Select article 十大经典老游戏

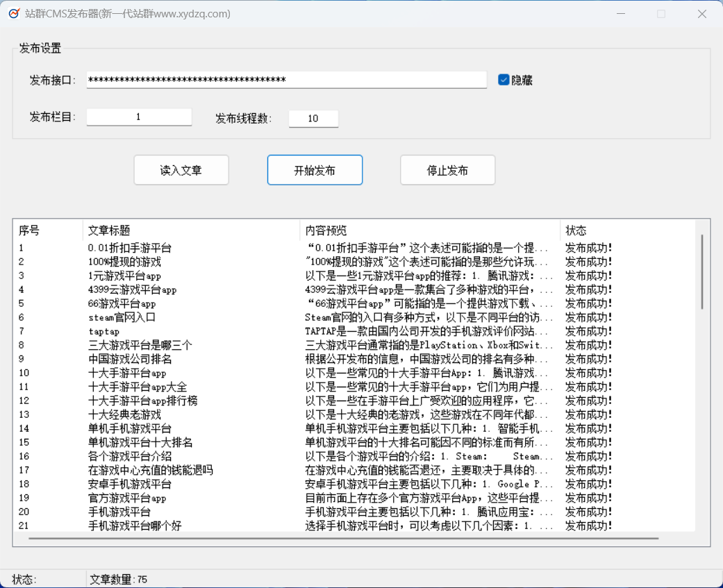pos(125,414)
